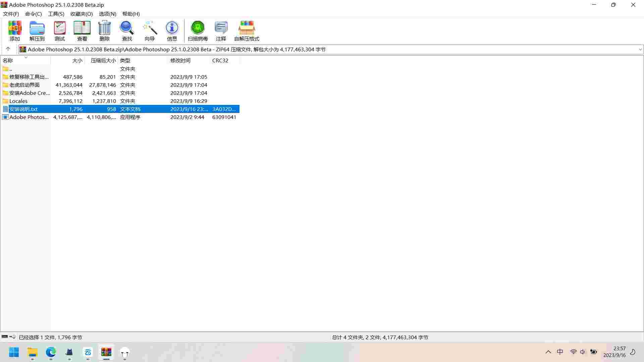Click the 扫描病毒 (Virus scan) icon

pos(198,31)
